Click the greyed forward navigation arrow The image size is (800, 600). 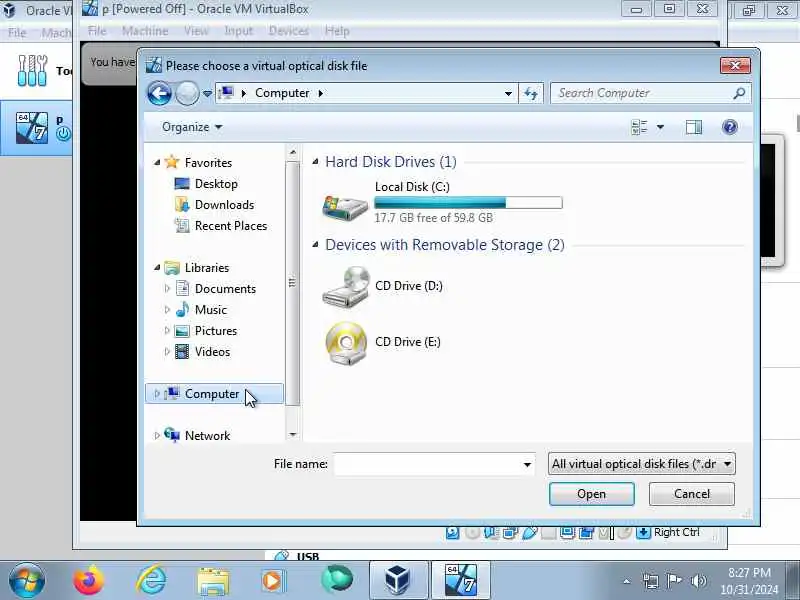(x=187, y=93)
